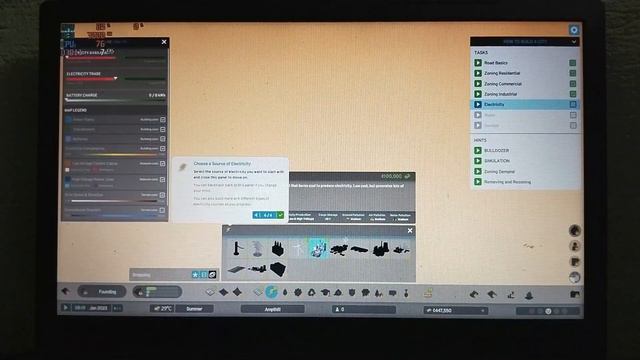Screen dimensions: 640x360
Task: Close the electricity info view panel
Action: tap(164, 42)
